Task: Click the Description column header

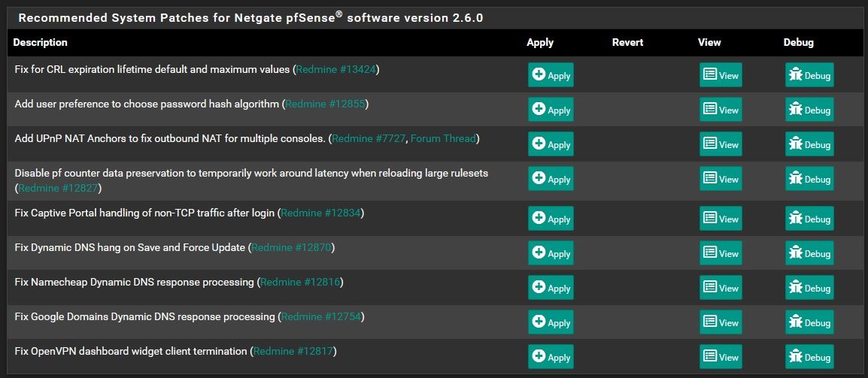Action: (x=41, y=43)
